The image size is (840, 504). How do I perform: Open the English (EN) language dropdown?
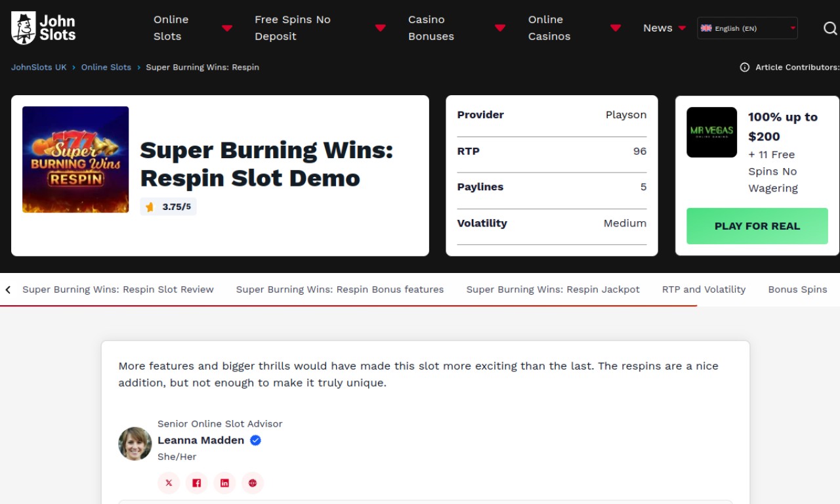click(747, 28)
